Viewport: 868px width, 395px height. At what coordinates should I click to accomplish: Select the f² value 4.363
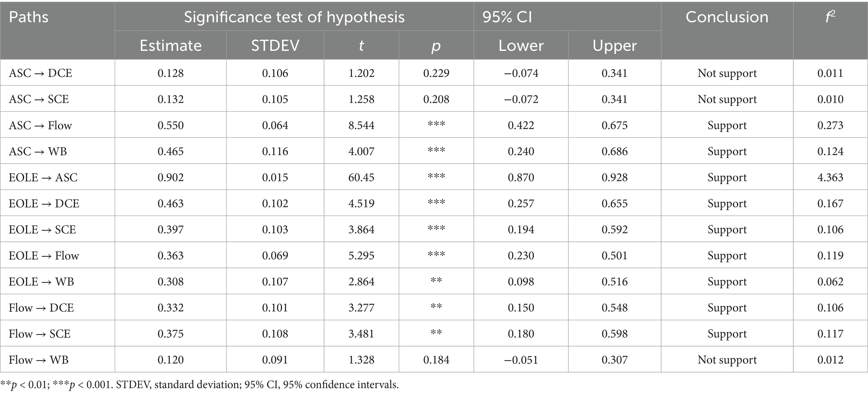coord(830,177)
